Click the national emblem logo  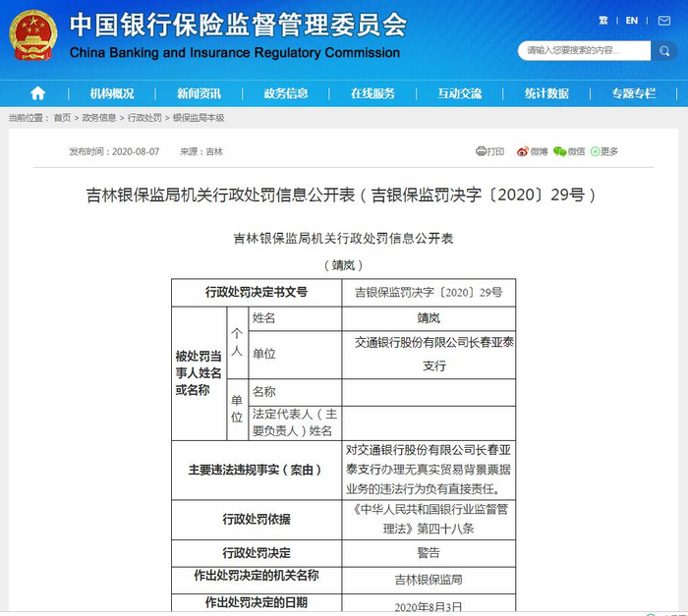[x=32, y=36]
